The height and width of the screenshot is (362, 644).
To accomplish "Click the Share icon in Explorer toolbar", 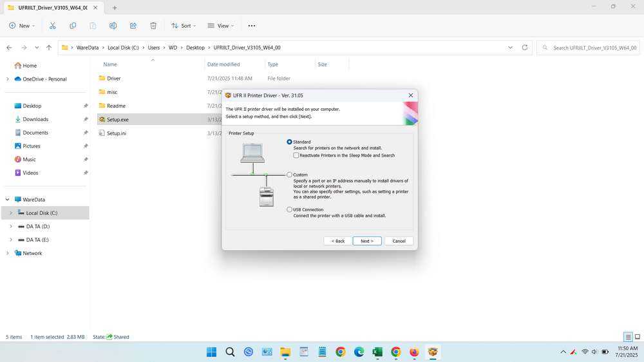I will 133,26.
